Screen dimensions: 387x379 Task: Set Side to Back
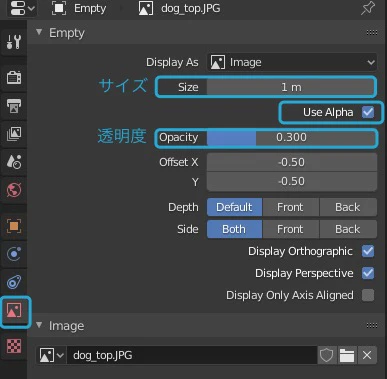coord(348,229)
